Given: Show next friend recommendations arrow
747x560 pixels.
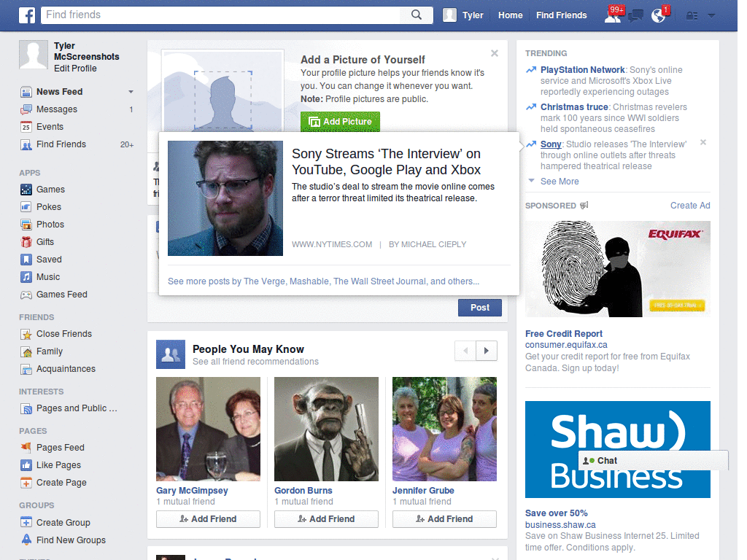Looking at the screenshot, I should pyautogui.click(x=487, y=351).
